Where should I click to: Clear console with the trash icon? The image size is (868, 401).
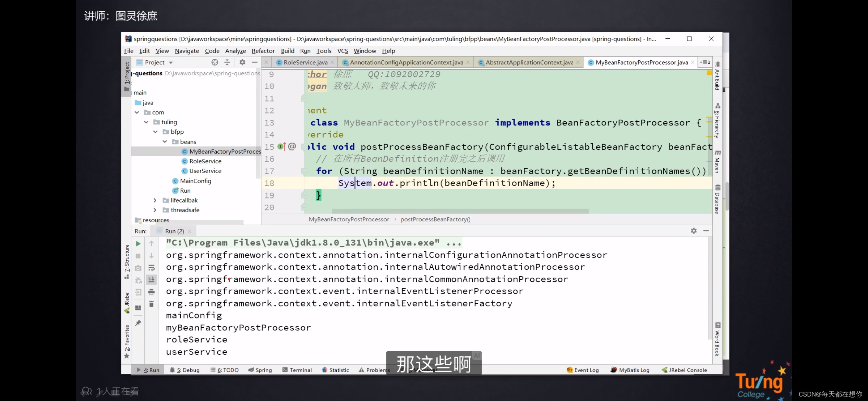coord(152,304)
